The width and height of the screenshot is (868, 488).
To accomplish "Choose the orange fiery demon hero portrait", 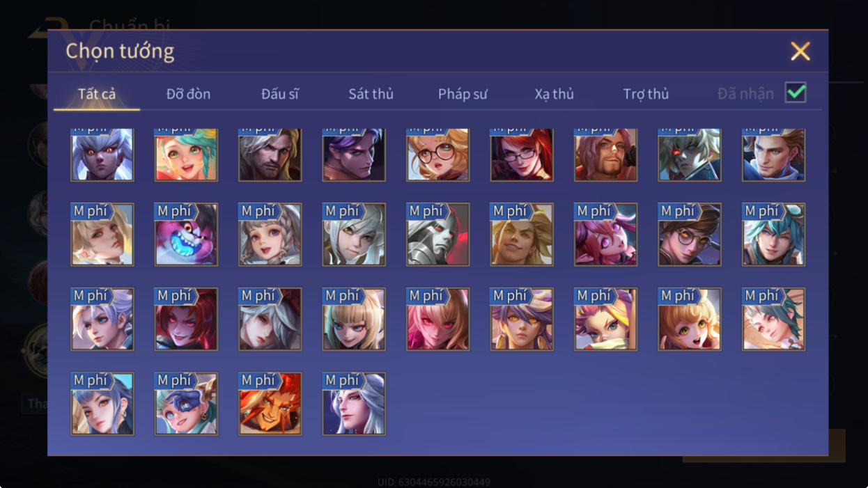I will click(270, 404).
